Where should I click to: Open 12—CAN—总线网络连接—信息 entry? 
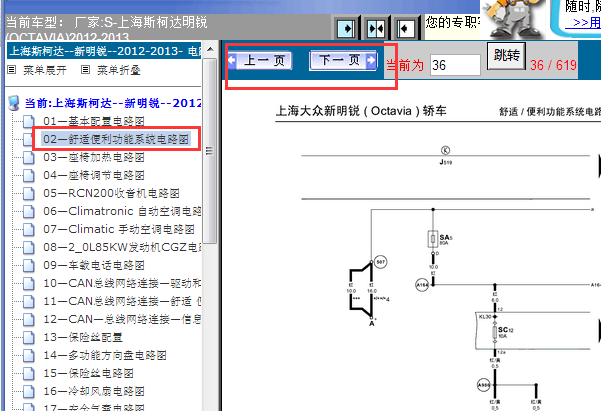(x=122, y=319)
